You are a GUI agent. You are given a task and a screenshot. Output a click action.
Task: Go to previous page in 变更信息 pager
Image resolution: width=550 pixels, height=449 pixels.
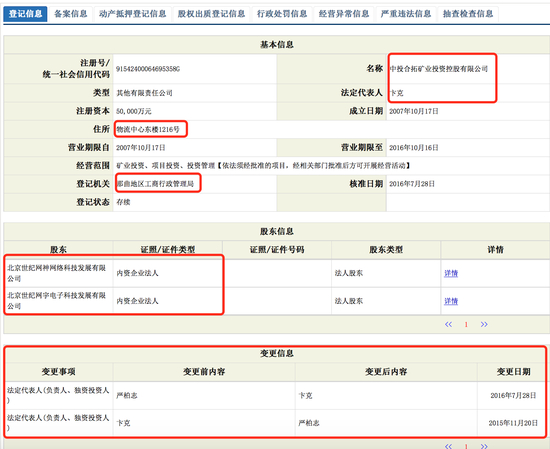pos(448,446)
